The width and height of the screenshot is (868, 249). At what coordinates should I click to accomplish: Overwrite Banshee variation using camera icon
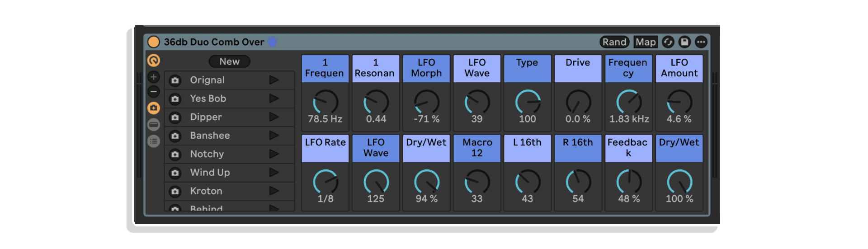click(175, 136)
